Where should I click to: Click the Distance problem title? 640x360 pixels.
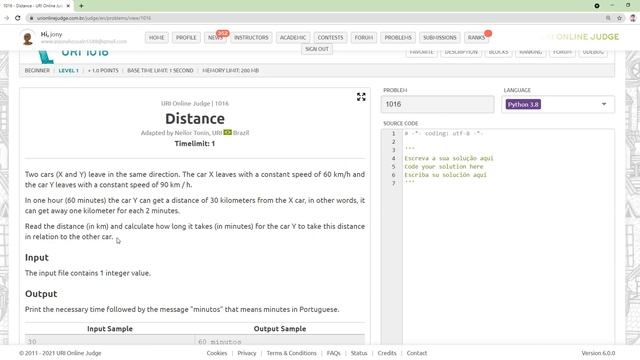(x=195, y=118)
